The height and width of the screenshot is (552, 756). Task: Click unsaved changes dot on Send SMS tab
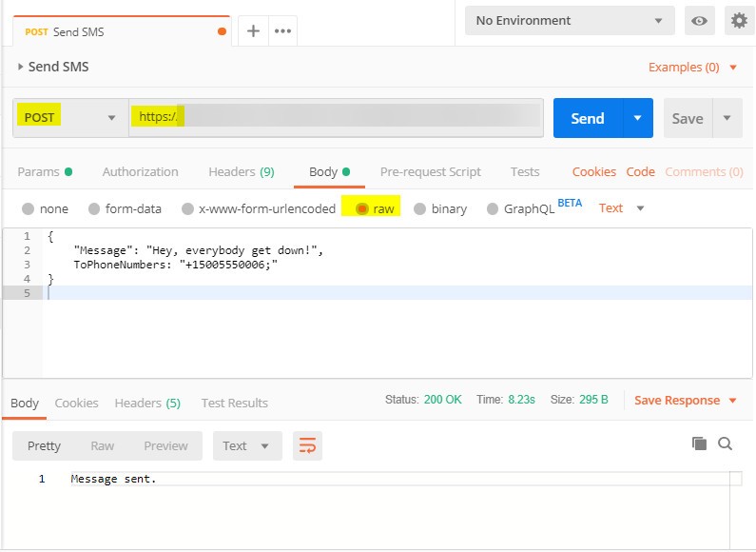pos(222,31)
